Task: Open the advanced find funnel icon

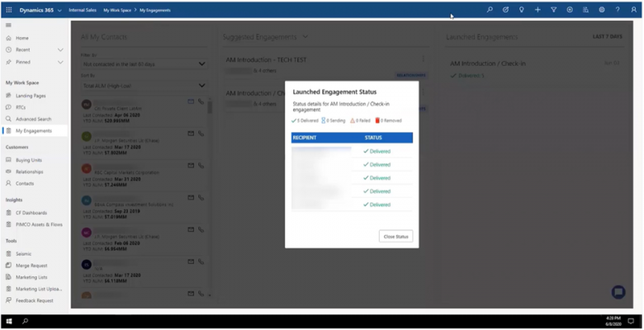Action: pyautogui.click(x=553, y=10)
